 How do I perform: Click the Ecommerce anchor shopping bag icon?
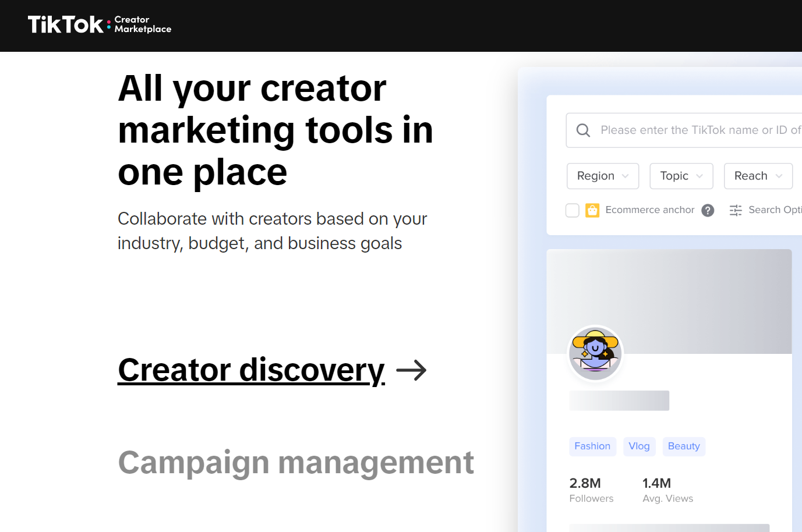pyautogui.click(x=592, y=210)
